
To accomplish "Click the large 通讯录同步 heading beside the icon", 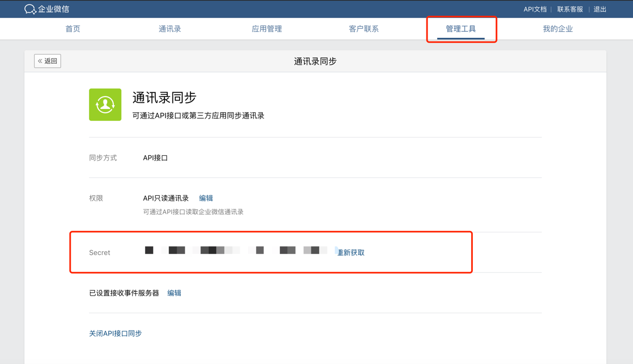I will (x=164, y=98).
